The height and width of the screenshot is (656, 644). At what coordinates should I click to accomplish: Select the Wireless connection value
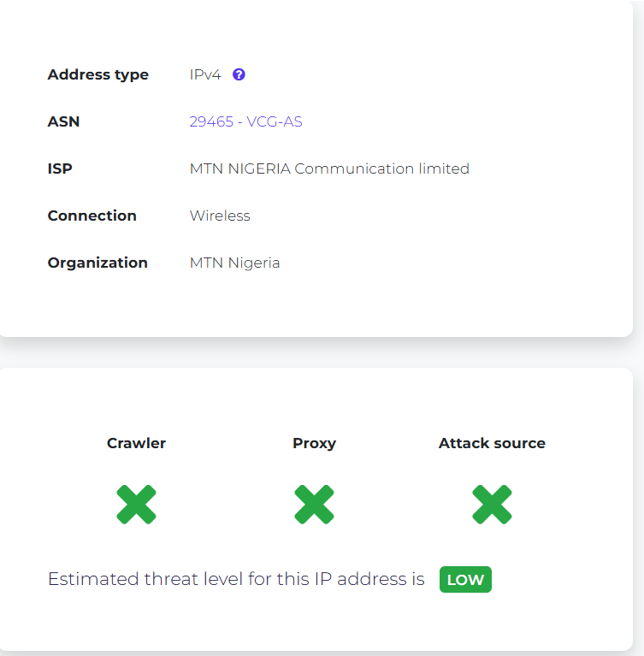click(220, 216)
